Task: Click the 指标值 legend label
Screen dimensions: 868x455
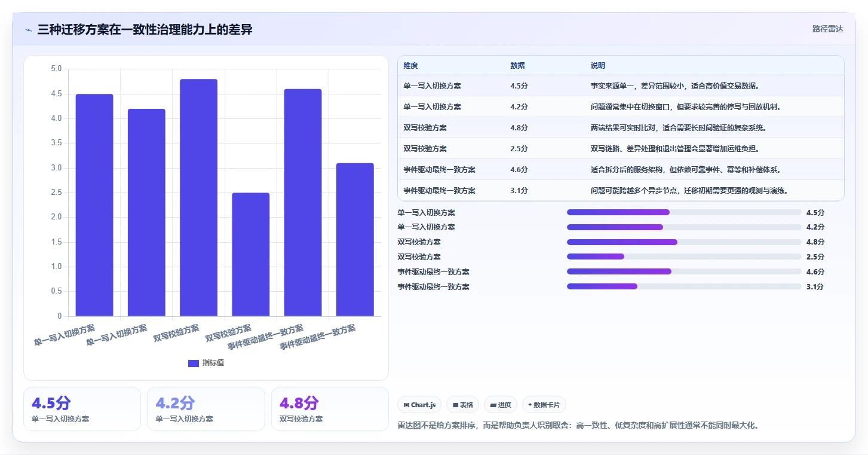Action: point(213,363)
